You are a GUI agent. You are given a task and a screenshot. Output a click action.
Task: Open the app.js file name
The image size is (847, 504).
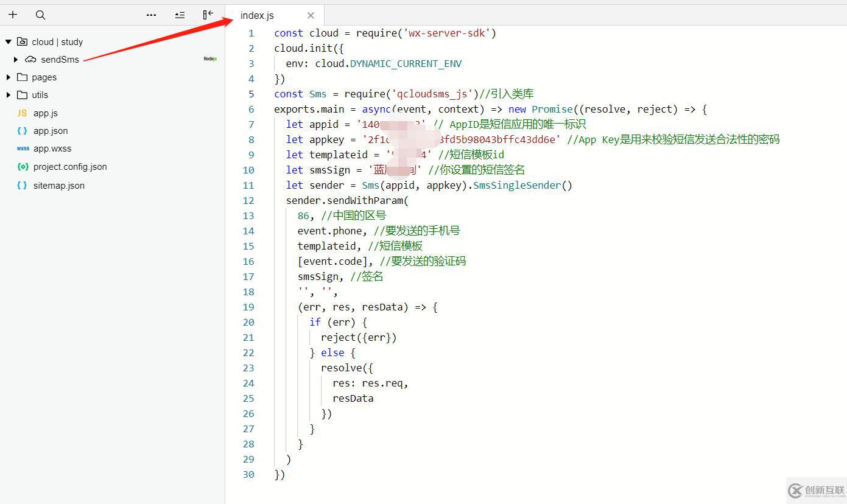tap(46, 113)
